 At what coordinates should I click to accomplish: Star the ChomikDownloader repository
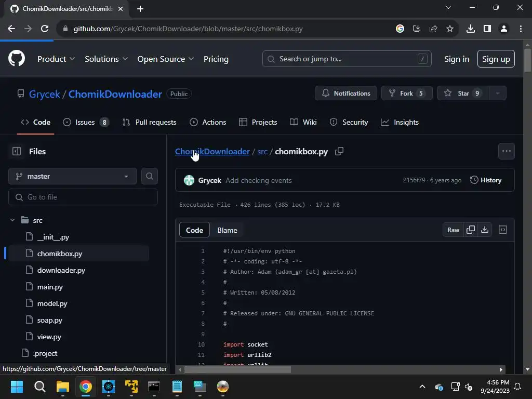[x=463, y=94]
